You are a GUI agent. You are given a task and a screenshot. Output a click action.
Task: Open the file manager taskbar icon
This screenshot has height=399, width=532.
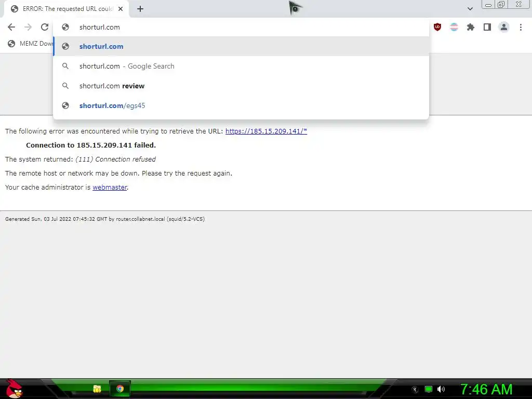coord(97,389)
